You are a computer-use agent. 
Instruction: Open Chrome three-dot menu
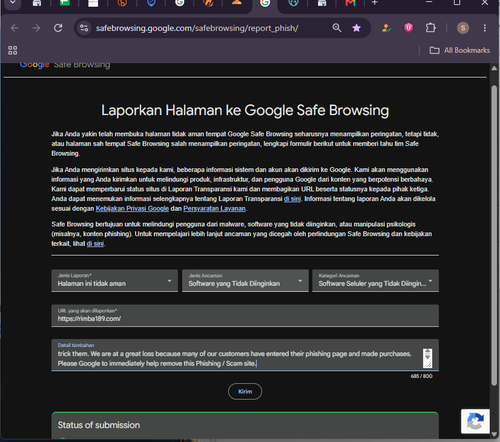(485, 28)
